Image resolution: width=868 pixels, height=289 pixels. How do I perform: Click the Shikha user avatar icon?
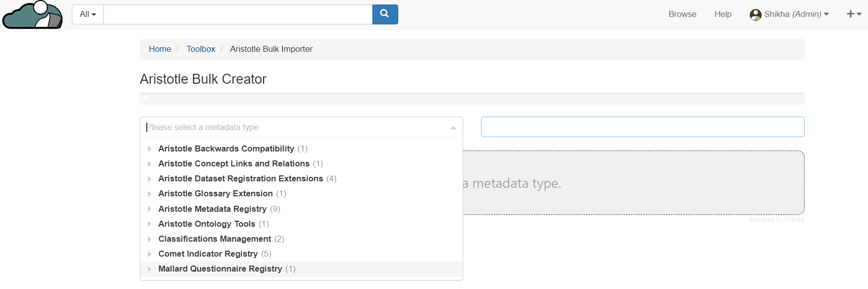pos(755,14)
